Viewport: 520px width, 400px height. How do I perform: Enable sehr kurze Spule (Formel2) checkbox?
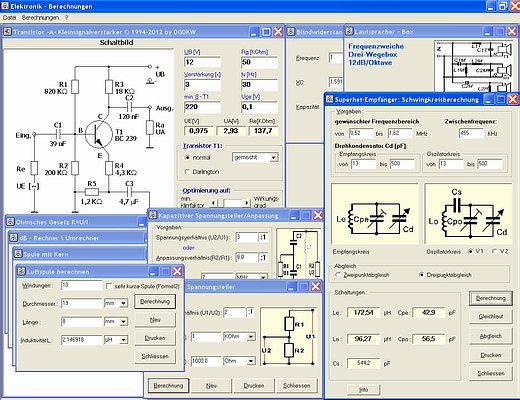[109, 286]
